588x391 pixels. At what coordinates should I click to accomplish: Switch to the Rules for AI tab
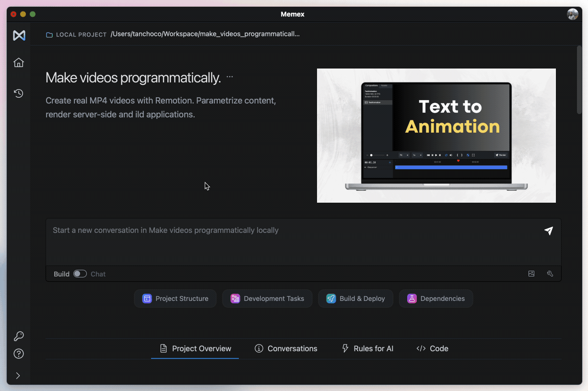pyautogui.click(x=367, y=349)
